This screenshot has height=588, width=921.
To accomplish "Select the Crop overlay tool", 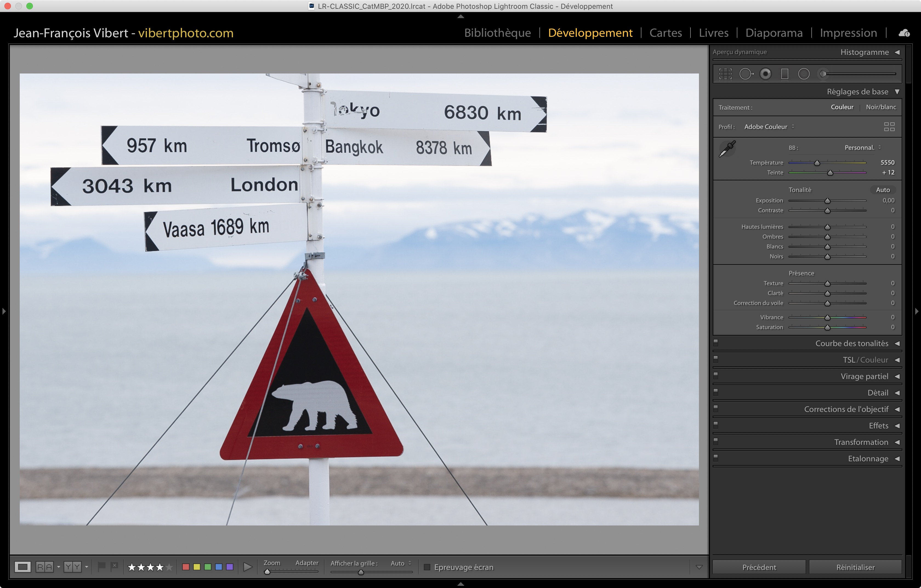I will pos(725,74).
